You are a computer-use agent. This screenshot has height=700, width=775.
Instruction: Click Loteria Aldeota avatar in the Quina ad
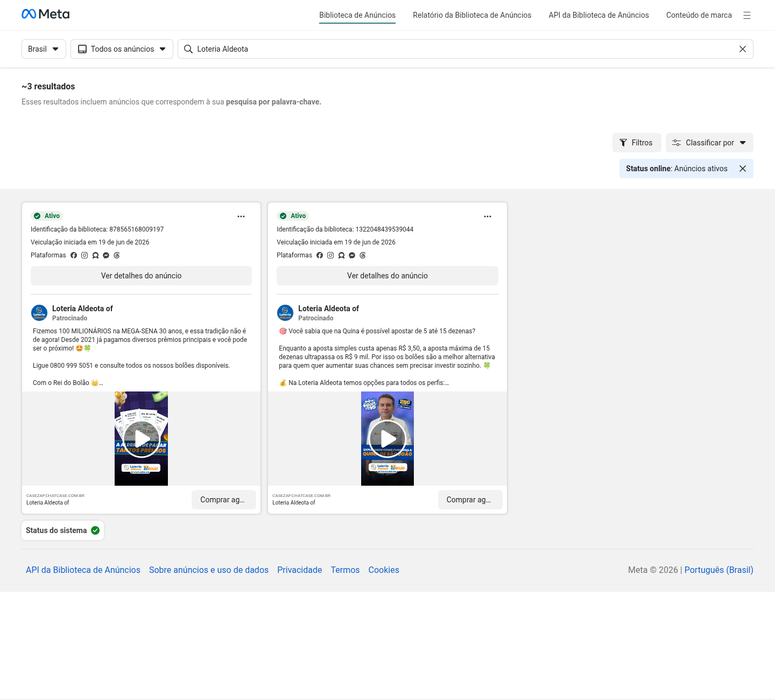click(285, 313)
